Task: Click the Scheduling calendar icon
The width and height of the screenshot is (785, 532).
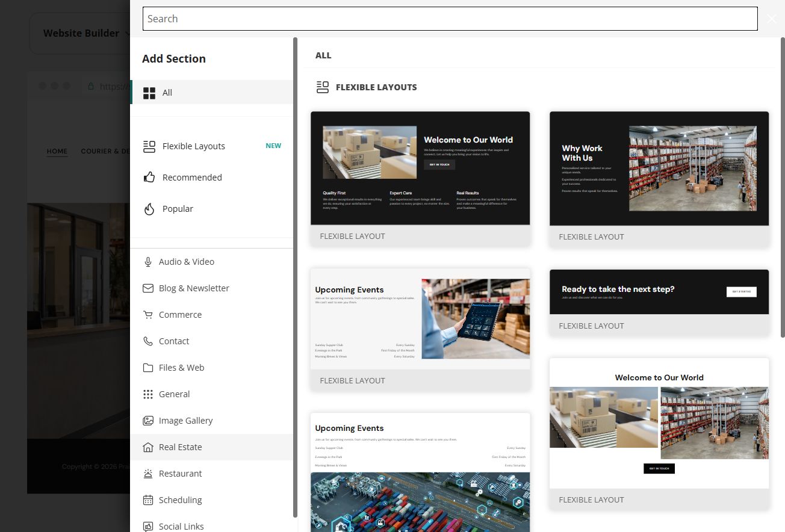Action: (x=148, y=500)
